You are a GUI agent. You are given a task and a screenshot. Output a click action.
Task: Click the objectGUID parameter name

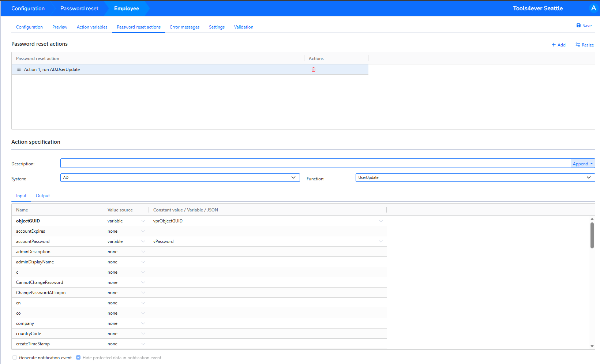pos(28,221)
